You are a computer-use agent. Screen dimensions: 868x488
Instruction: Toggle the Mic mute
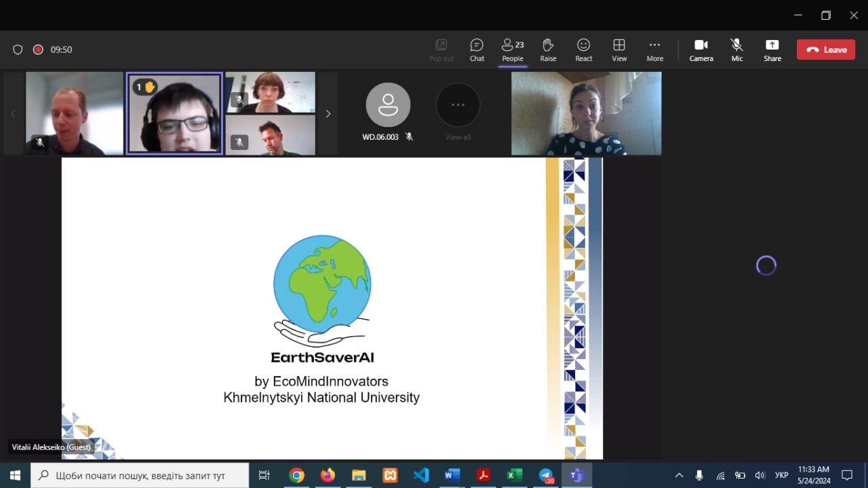(x=736, y=50)
